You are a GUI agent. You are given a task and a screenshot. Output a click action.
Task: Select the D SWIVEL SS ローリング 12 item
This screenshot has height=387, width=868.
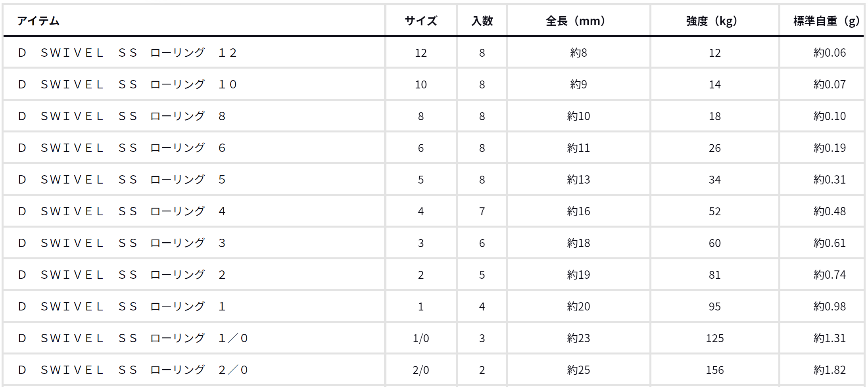pyautogui.click(x=127, y=53)
